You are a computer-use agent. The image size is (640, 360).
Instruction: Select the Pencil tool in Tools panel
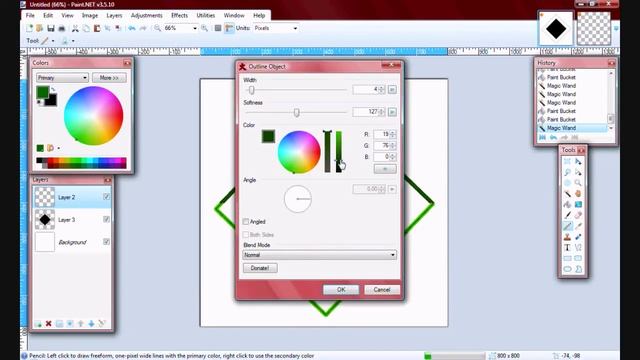(x=567, y=226)
